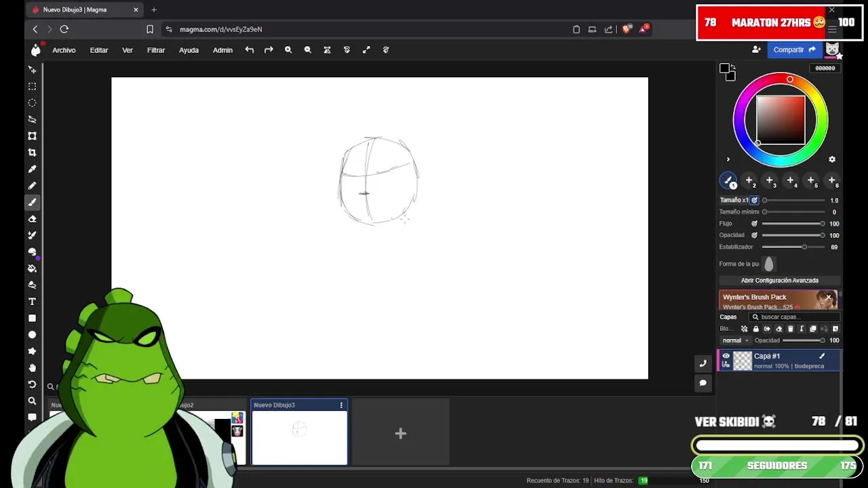Click Abrir Configuración Avanzada button
Viewport: 868px width, 488px height.
(780, 281)
